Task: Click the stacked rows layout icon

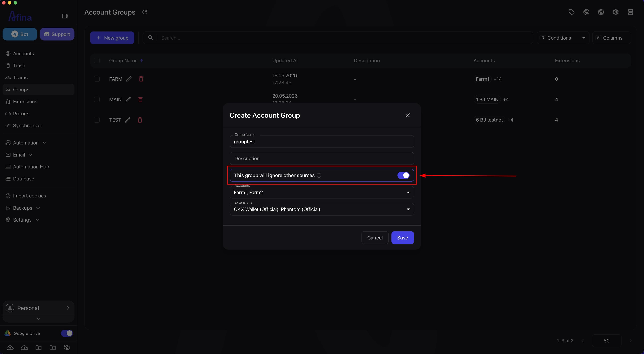Action: coord(631,12)
